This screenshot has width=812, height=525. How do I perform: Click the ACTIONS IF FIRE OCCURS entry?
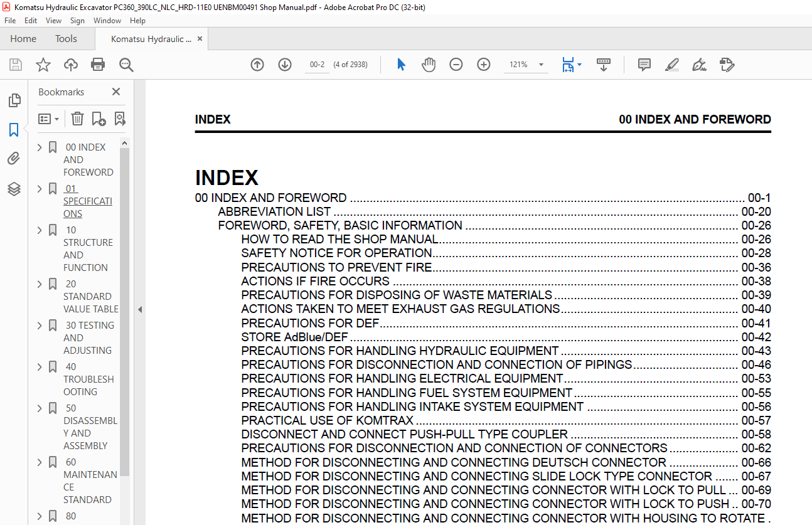tap(315, 281)
